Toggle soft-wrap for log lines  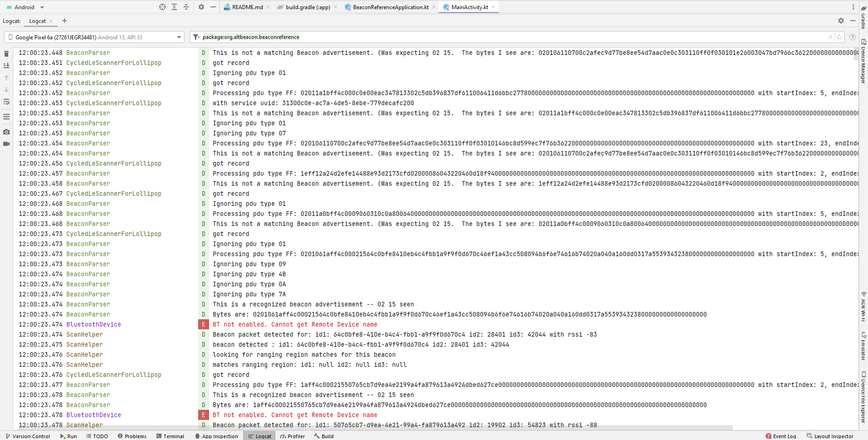pos(6,102)
